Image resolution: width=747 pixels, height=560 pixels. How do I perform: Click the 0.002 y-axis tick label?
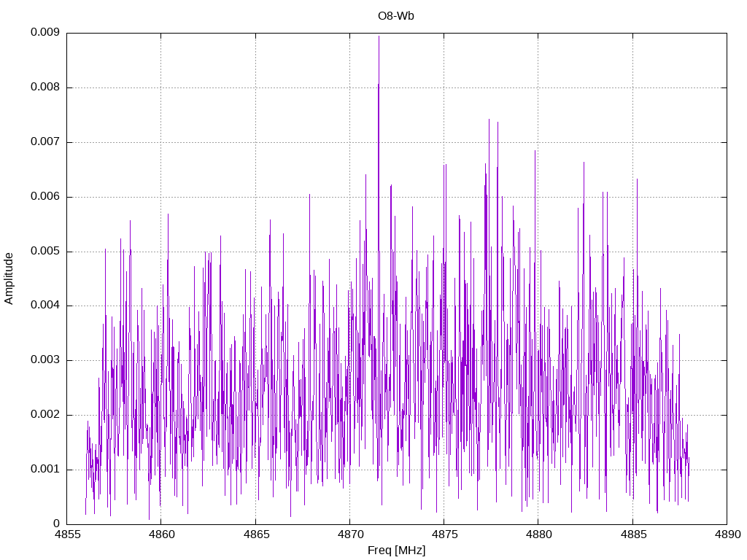coord(45,415)
